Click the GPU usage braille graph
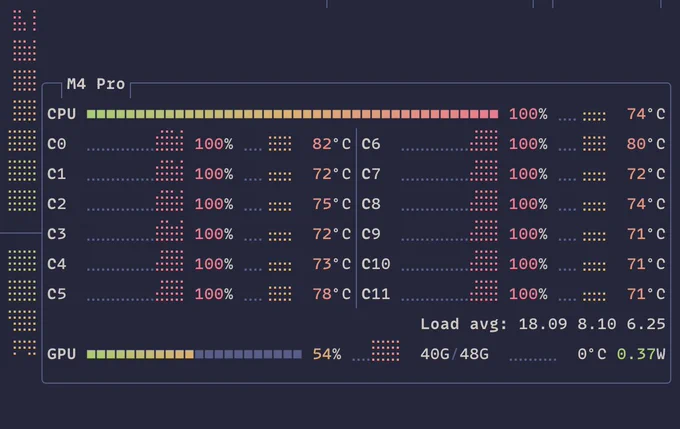This screenshot has height=429, width=680. [x=376, y=351]
